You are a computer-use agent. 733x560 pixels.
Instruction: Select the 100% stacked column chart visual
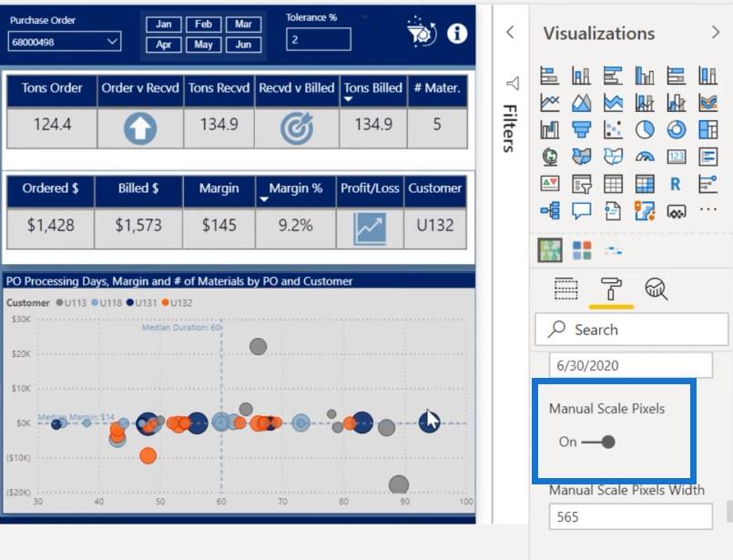[x=708, y=76]
